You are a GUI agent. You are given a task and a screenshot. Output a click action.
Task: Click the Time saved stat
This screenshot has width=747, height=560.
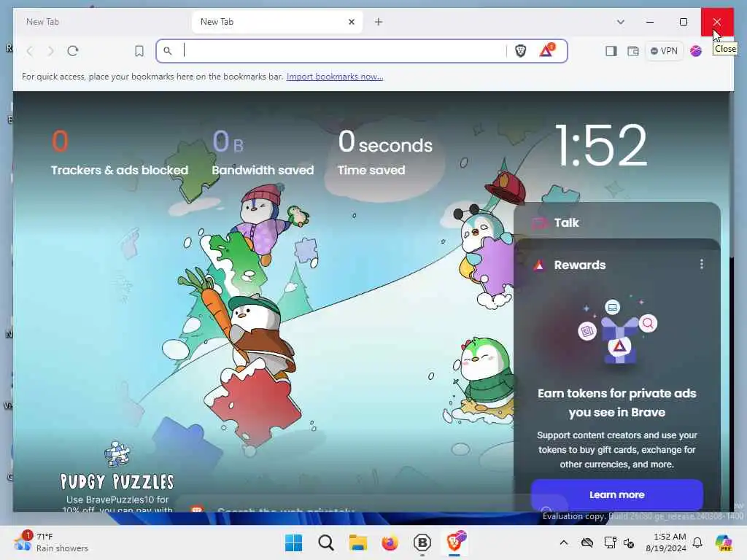tap(385, 153)
